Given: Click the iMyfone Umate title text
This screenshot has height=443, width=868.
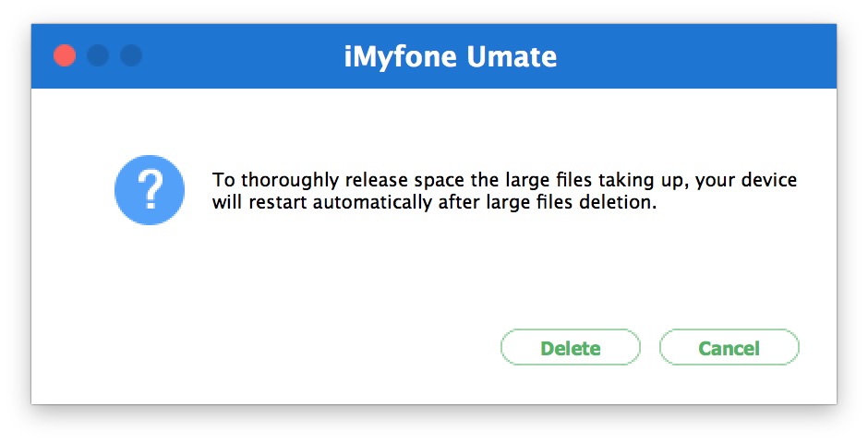Looking at the screenshot, I should click(x=450, y=57).
